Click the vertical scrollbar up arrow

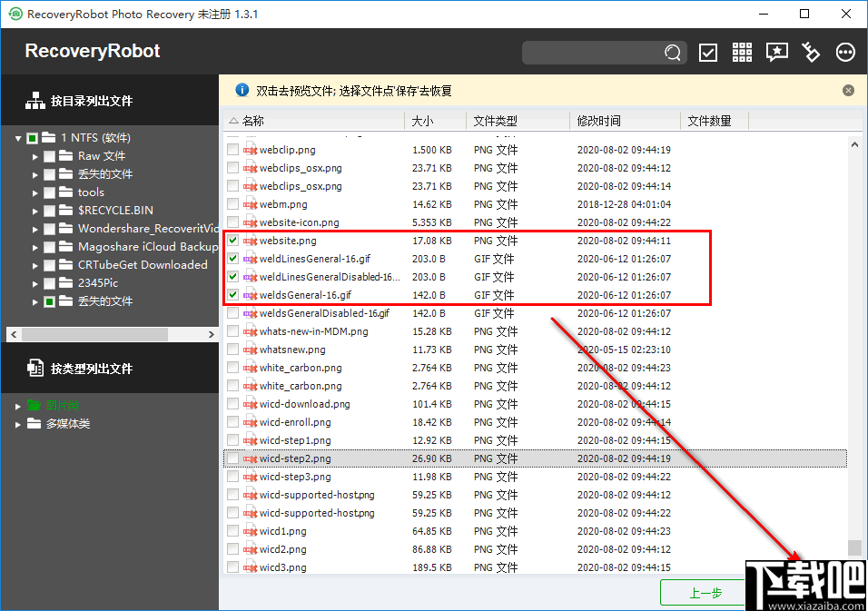coord(854,144)
